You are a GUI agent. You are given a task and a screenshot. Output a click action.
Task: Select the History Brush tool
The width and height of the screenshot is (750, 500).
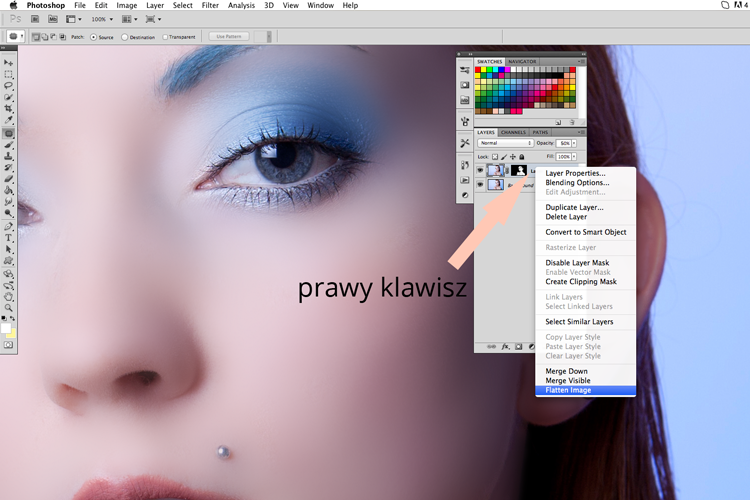pos(8,167)
